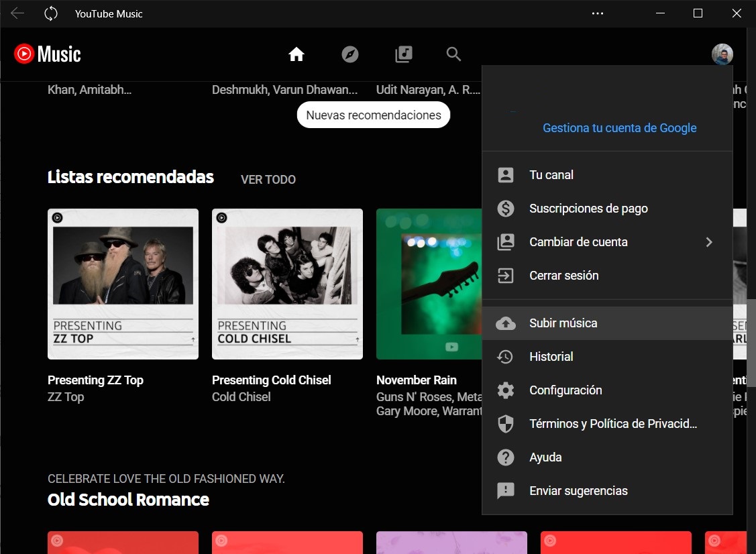Click the Gestiona tu cuenta de Google link
Screen dimensions: 756x554
(x=619, y=128)
